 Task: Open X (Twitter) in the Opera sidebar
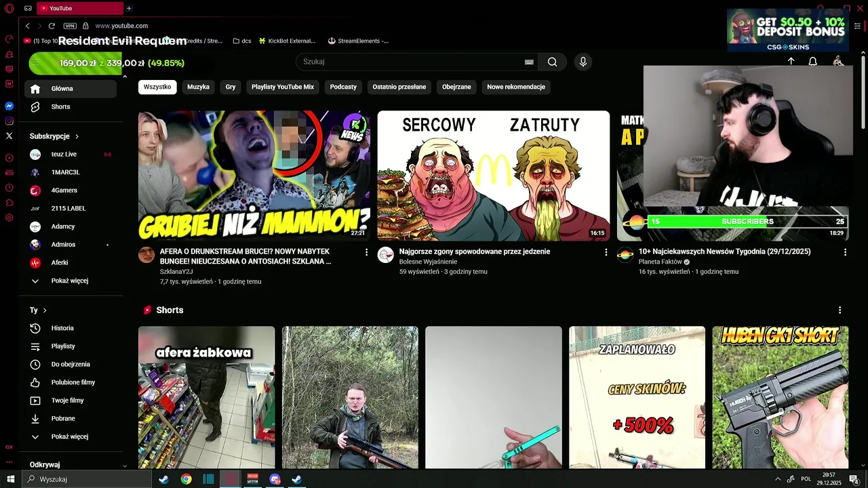pyautogui.click(x=9, y=136)
